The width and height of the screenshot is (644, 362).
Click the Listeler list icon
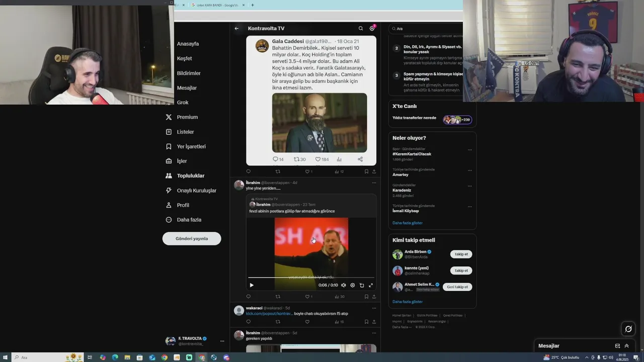pos(169,132)
